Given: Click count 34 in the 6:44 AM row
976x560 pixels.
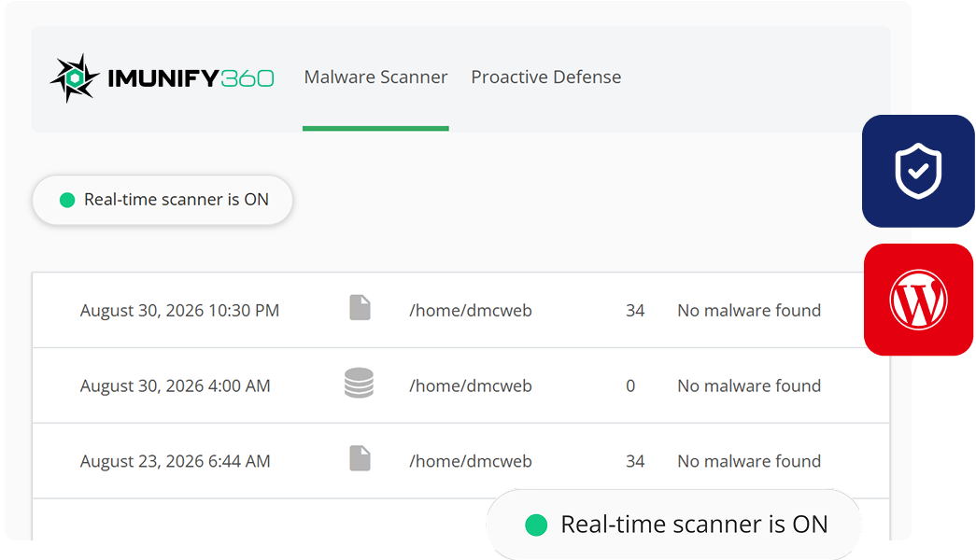Looking at the screenshot, I should [635, 461].
